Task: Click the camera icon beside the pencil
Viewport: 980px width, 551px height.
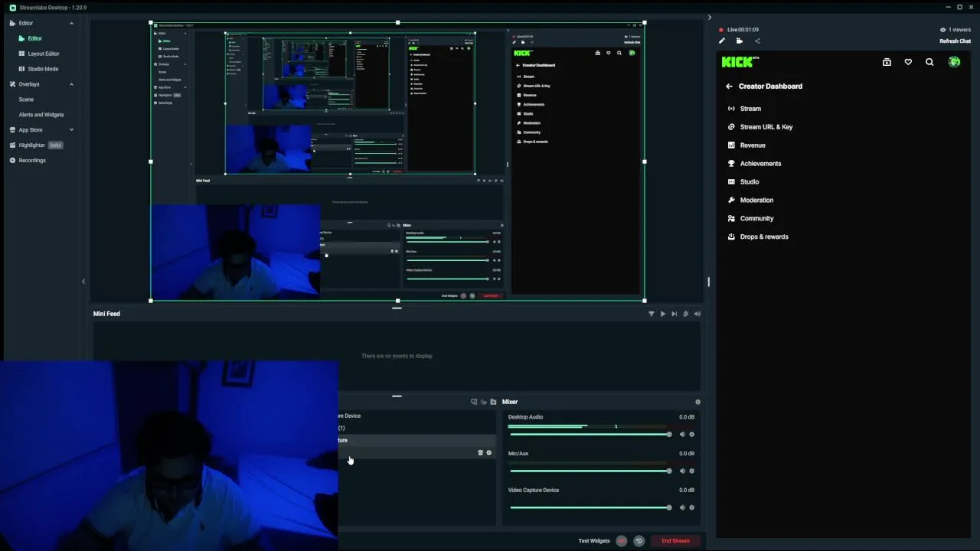Action: click(739, 41)
